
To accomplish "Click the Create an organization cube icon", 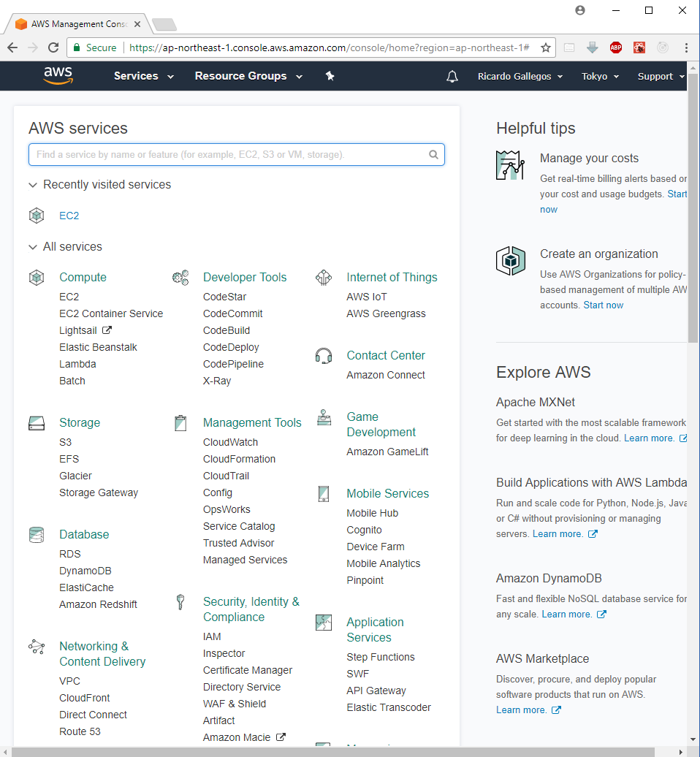I will tap(510, 261).
